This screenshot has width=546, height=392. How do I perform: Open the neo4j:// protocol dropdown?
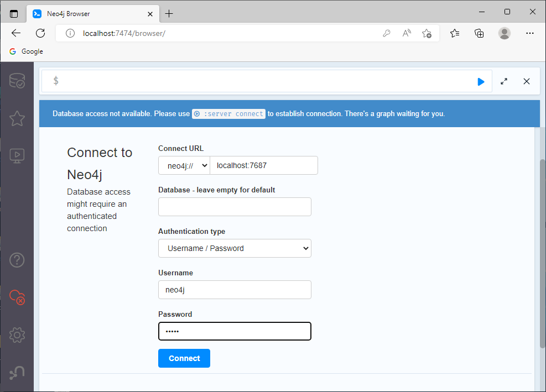tap(184, 165)
